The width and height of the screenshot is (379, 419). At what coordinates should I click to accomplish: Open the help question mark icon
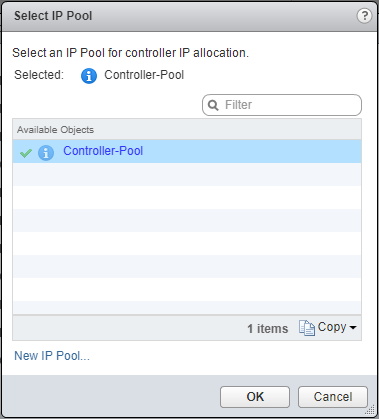pyautogui.click(x=364, y=16)
